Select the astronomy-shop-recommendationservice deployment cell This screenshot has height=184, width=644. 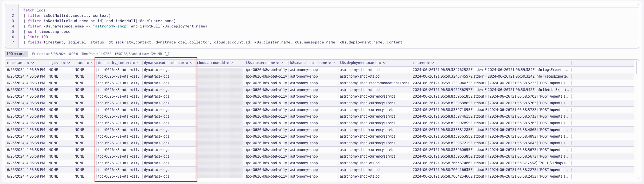374,83
